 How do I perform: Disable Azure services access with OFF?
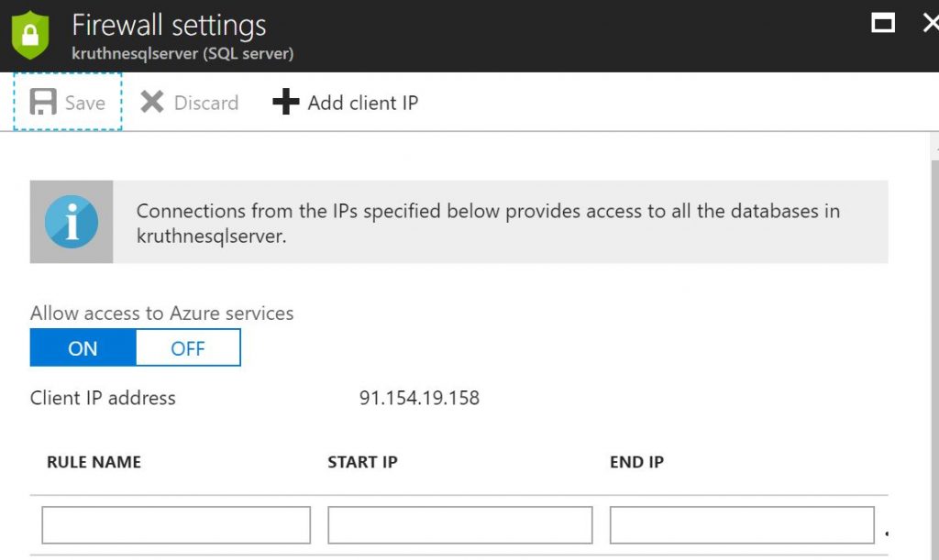pyautogui.click(x=187, y=348)
